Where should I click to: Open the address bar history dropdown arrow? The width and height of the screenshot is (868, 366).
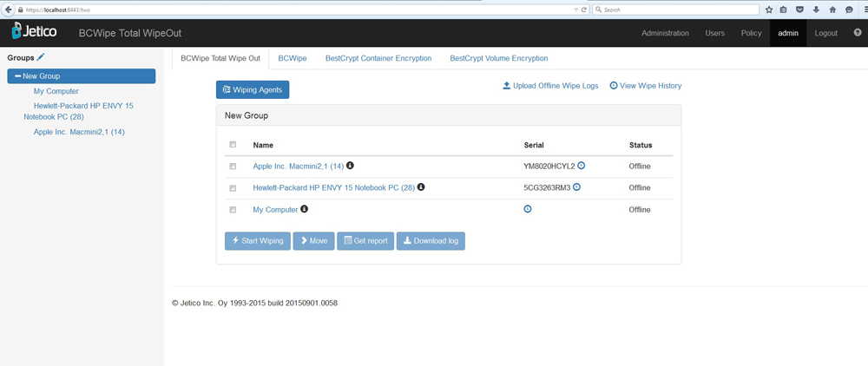pos(575,10)
